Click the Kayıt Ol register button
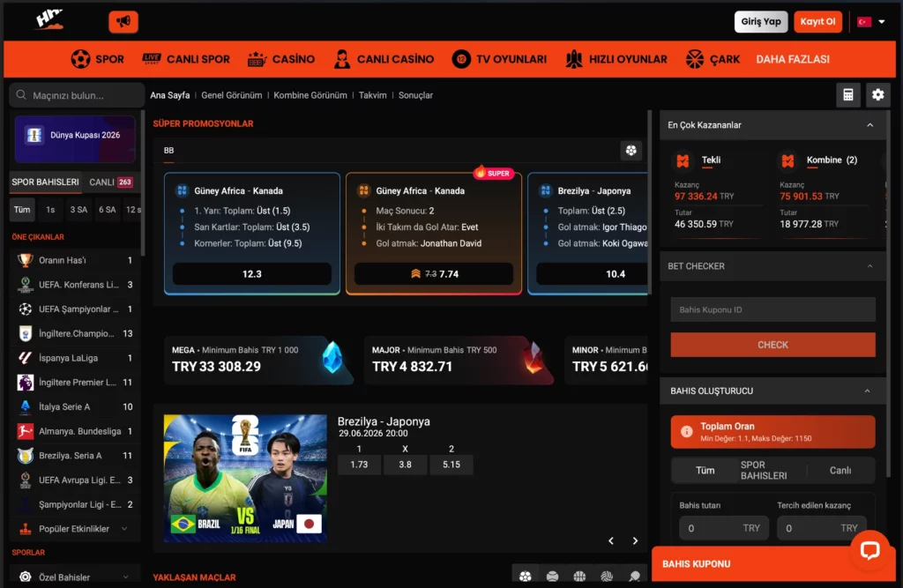This screenshot has width=903, height=588. tap(817, 22)
